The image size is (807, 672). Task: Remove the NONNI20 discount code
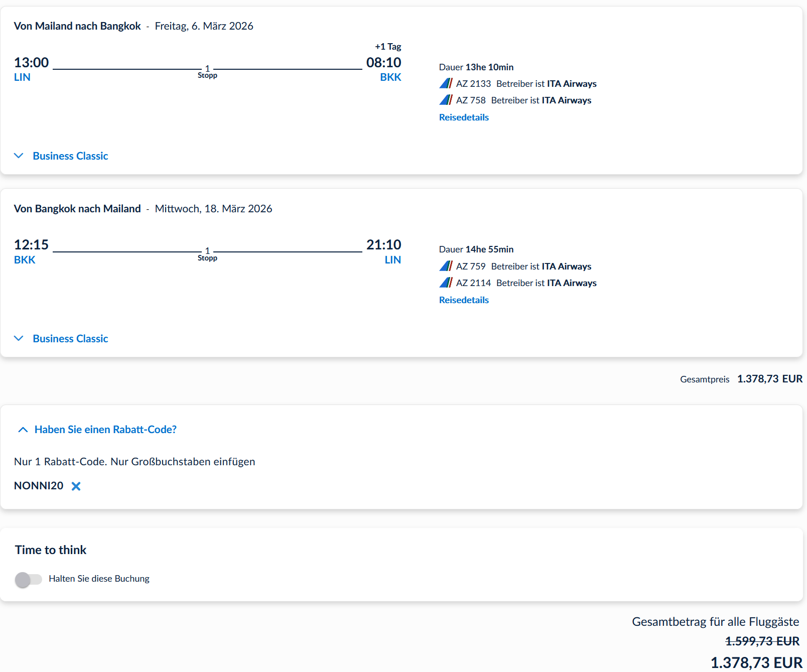[x=76, y=486]
